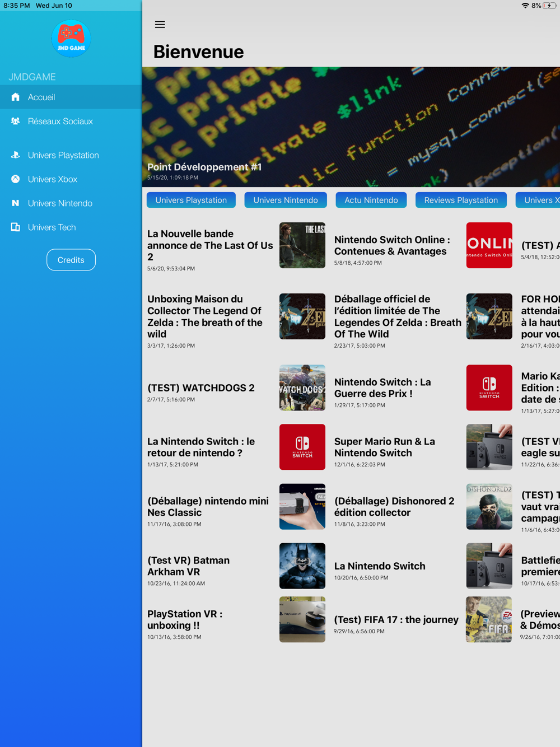This screenshot has height=747, width=560.
Task: Tap the partially visible Univers X button
Action: [x=538, y=200]
